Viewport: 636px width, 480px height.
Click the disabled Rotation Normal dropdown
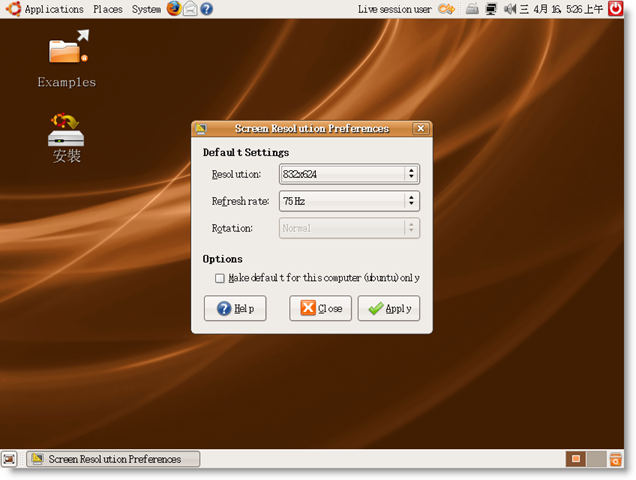pyautogui.click(x=349, y=228)
